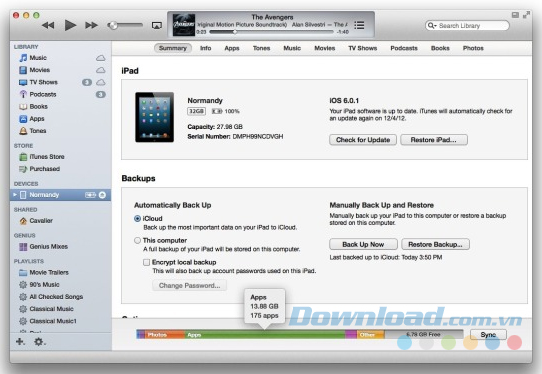The height and width of the screenshot is (374, 542).
Task: Open iTunes Store in the sidebar
Action: click(x=42, y=157)
